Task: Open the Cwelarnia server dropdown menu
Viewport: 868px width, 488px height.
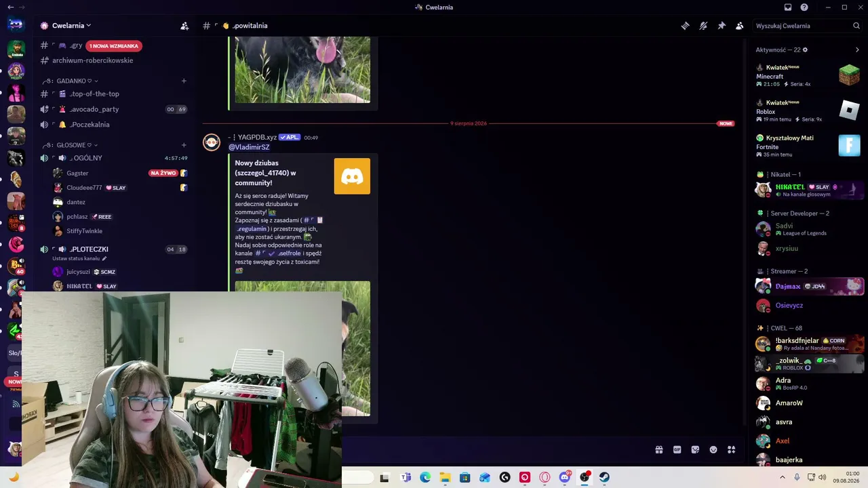Action: [71, 26]
